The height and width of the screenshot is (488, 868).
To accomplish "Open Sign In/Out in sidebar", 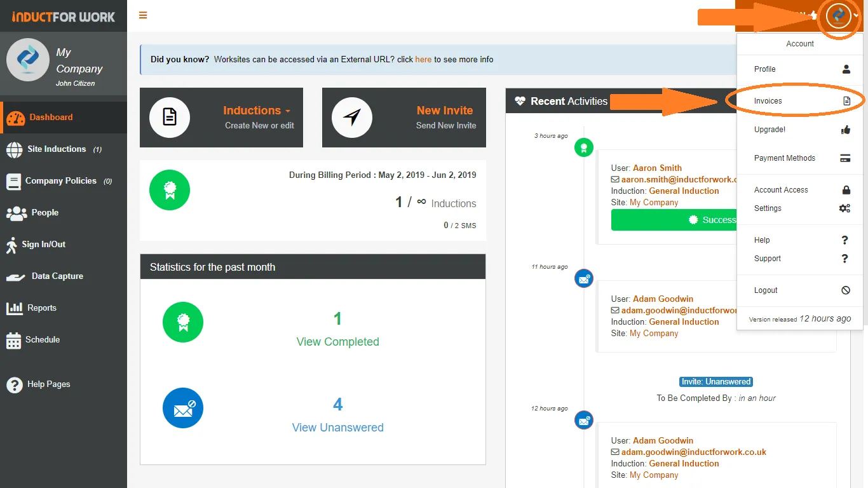I will [64, 245].
